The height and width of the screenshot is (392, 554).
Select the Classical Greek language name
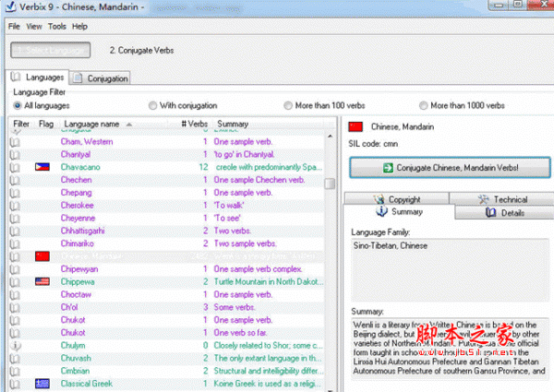pos(87,384)
